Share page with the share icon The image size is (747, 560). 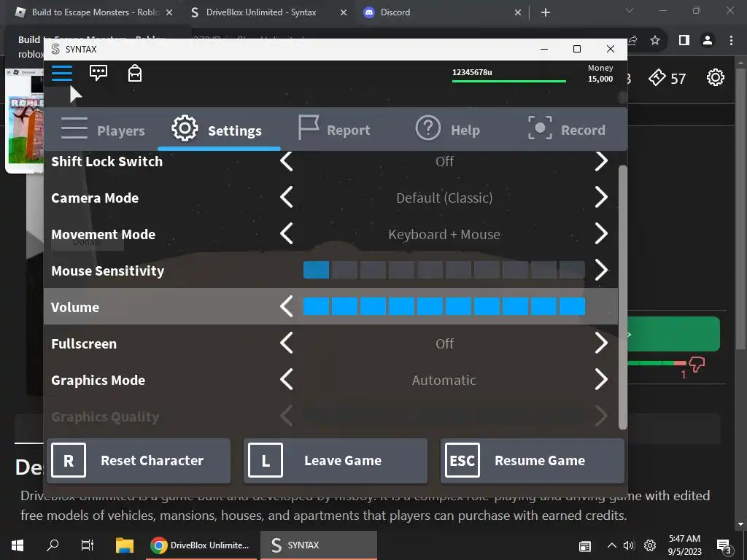tap(632, 41)
